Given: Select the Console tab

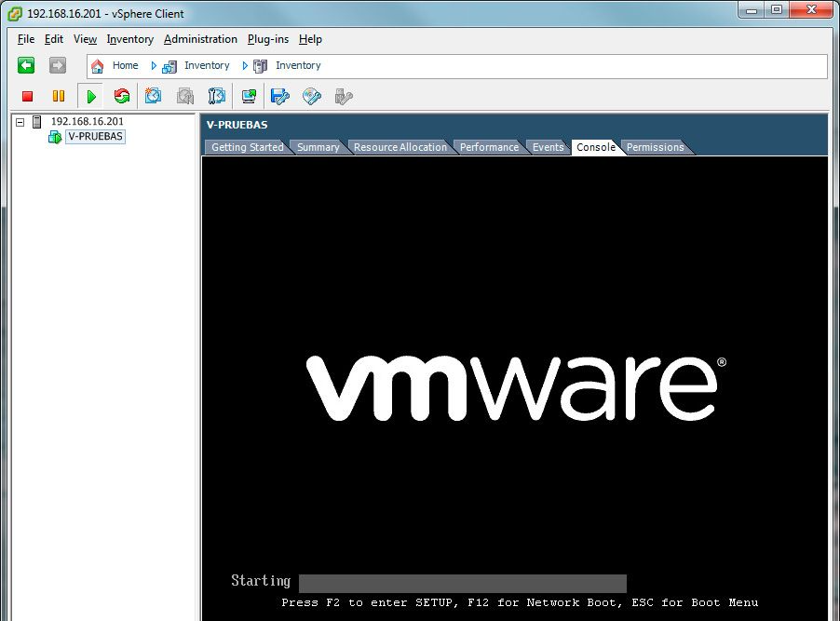Looking at the screenshot, I should [596, 147].
